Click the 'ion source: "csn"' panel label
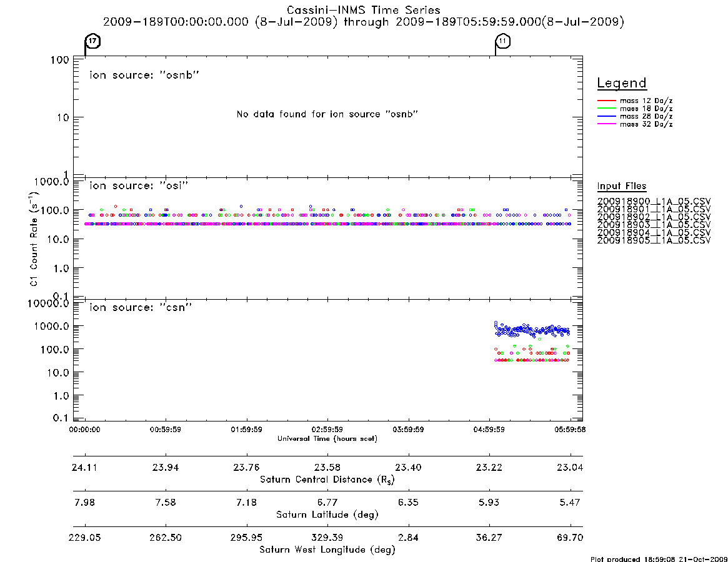The width and height of the screenshot is (728, 562). (x=141, y=307)
